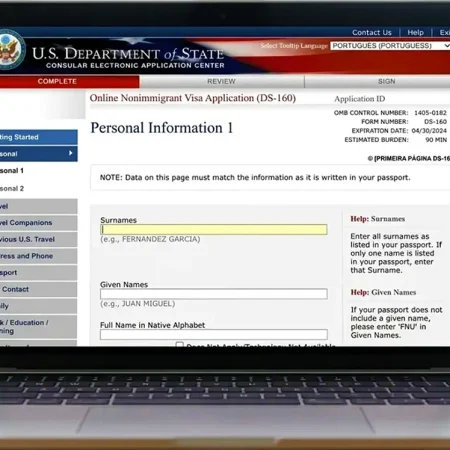Click the FERNANDEZ GARCIA example text
This screenshot has width=450, height=450.
tap(150, 239)
